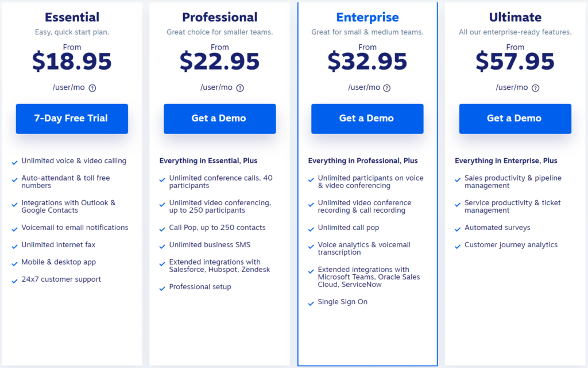Click the Automated surveys feature

pos(497,228)
